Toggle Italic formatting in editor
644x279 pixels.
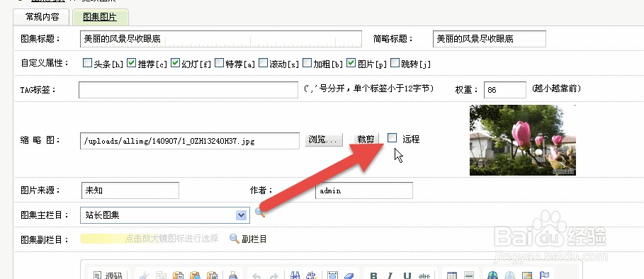tap(390, 276)
